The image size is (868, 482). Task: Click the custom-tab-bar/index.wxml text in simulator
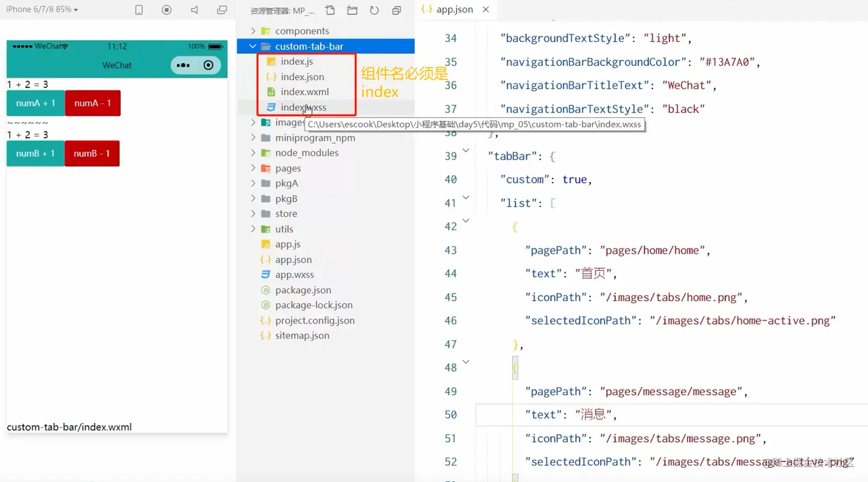tap(69, 427)
